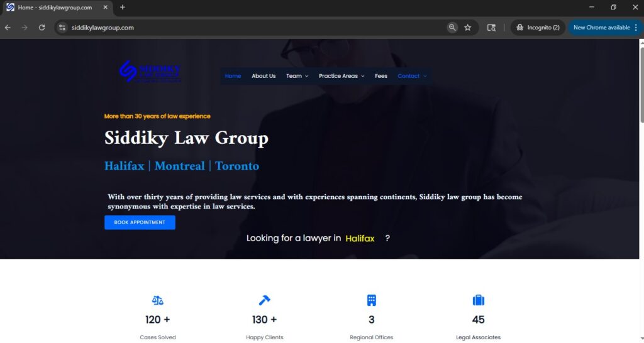Viewport: 644px width, 343px height.
Task: Click the address bar URL field
Action: [x=255, y=28]
